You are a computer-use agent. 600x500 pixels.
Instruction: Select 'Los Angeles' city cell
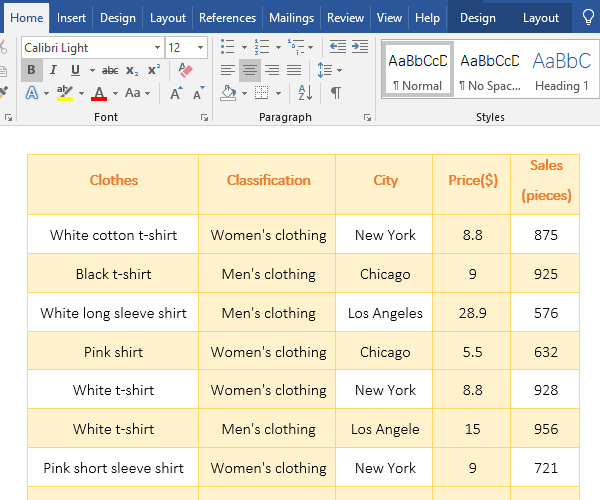(x=385, y=313)
